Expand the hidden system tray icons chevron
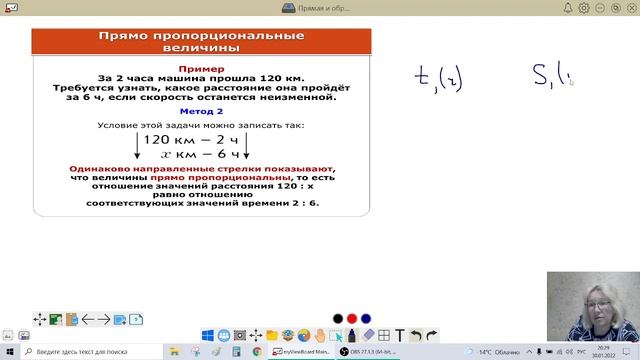The width and height of the screenshot is (640, 360). (x=529, y=351)
